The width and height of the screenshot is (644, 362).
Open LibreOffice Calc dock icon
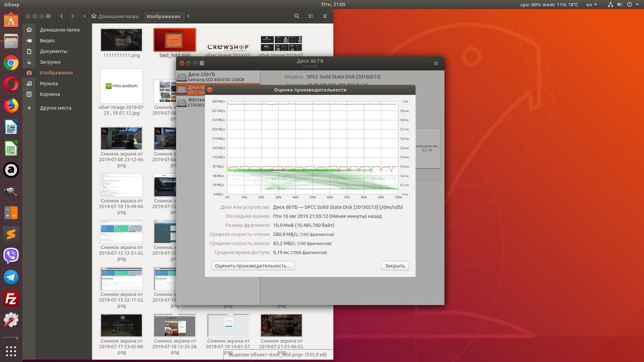(x=11, y=148)
